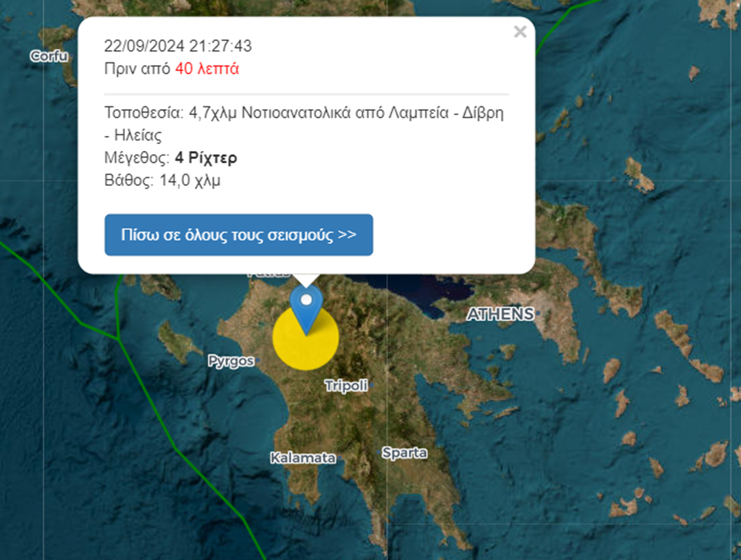The width and height of the screenshot is (741, 560).
Task: Click the 4 Ρίχτερ magnitude value
Action: coord(206,157)
